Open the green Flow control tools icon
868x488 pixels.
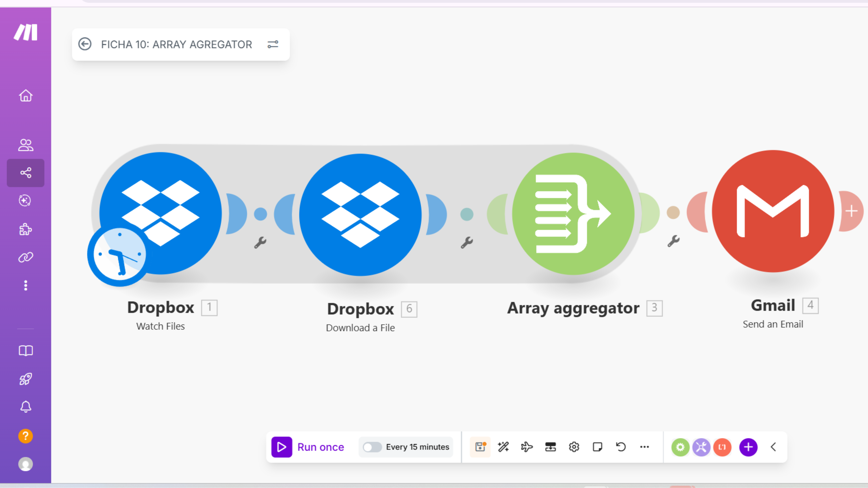[x=680, y=447]
